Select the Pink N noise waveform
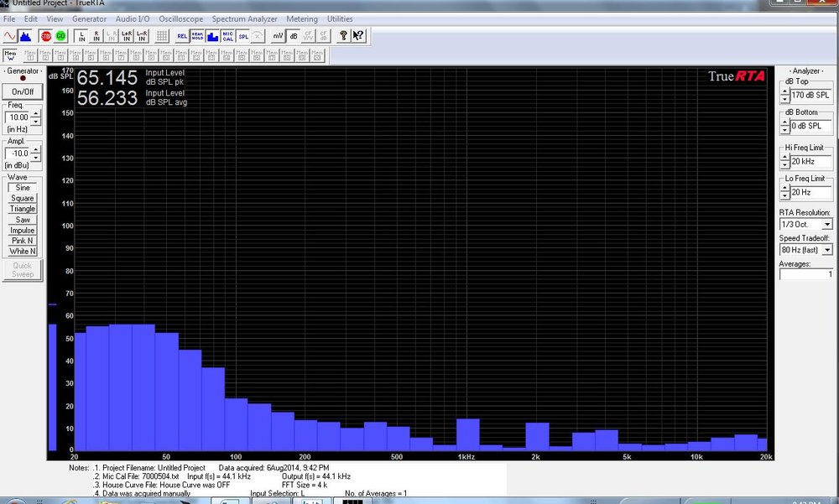Screen dimensions: 839x504 click(23, 241)
